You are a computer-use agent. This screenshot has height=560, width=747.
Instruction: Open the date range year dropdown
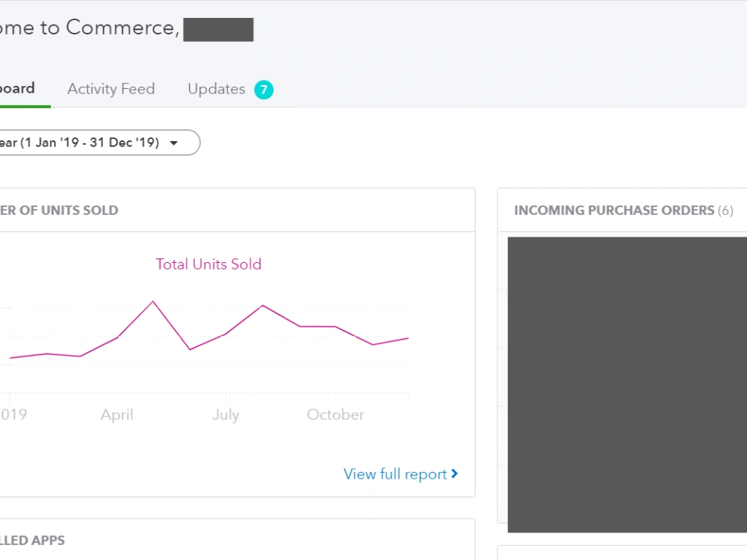99,143
